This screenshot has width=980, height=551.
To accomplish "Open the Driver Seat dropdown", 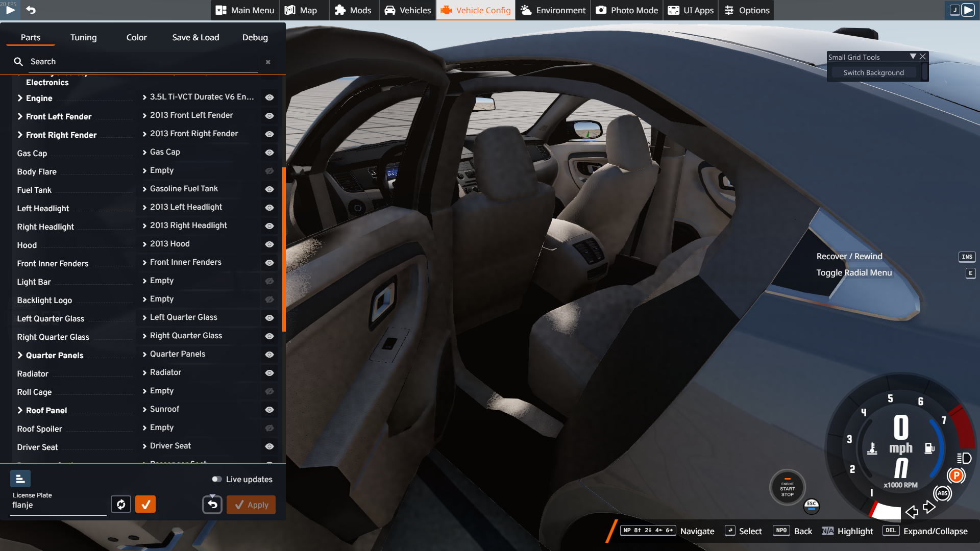I will tap(199, 446).
